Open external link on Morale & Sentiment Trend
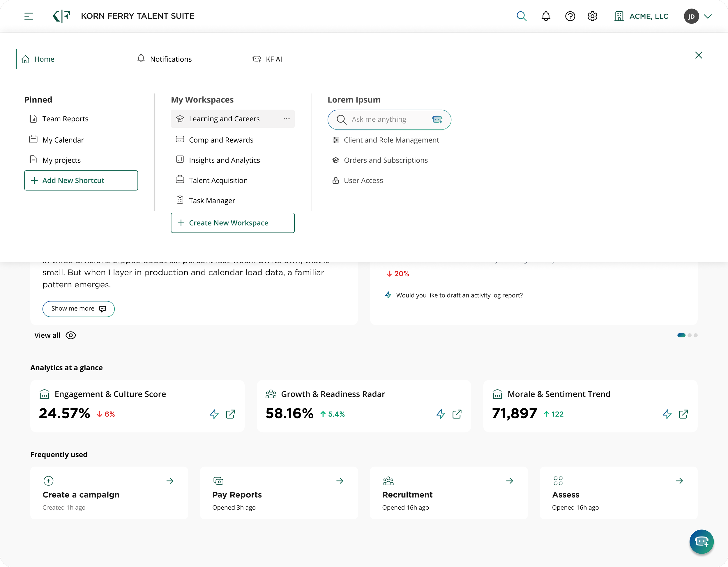 (683, 414)
